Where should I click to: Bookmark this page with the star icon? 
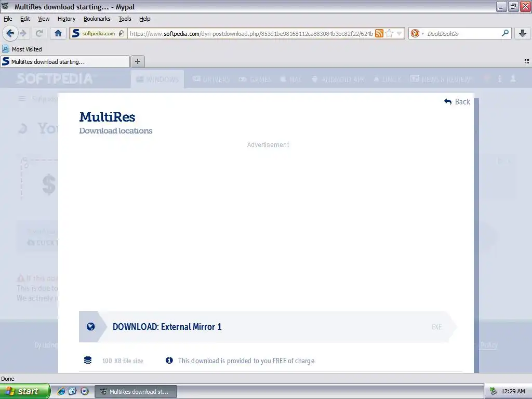390,33
